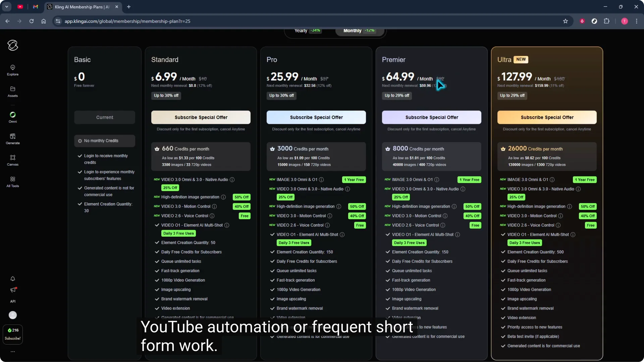Bookmark this page with the star
The image size is (644, 362).
(566, 21)
